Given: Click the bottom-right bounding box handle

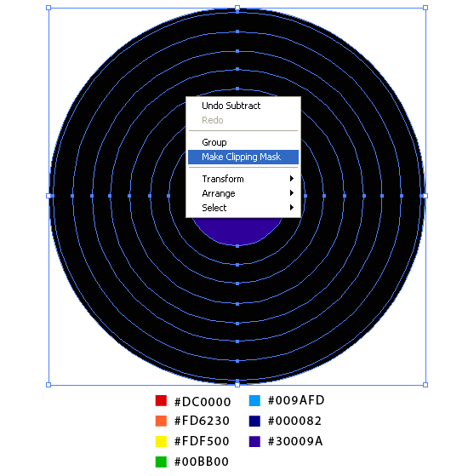Looking at the screenshot, I should pyautogui.click(x=425, y=385).
